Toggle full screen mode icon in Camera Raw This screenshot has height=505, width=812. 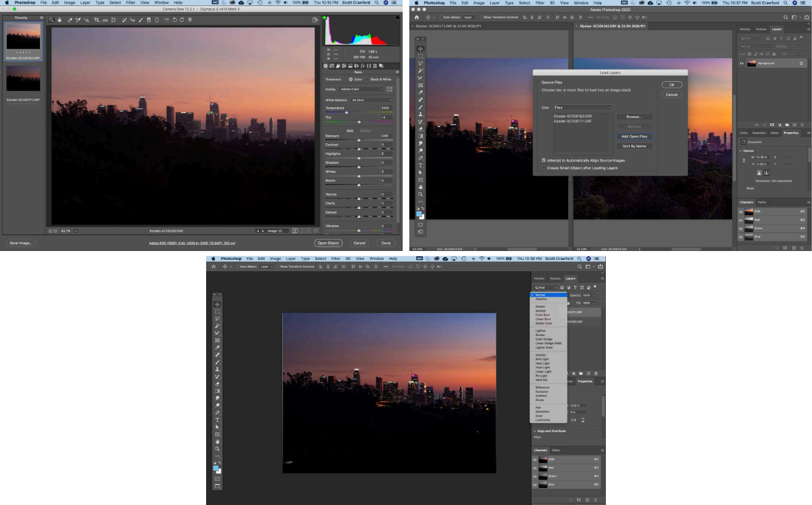pyautogui.click(x=315, y=19)
